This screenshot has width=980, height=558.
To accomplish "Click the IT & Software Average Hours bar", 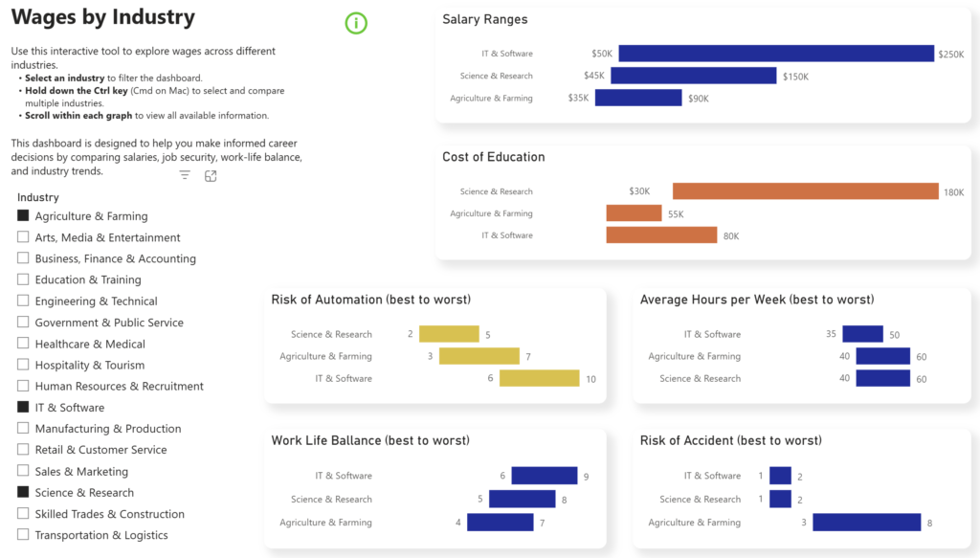I will coord(862,334).
